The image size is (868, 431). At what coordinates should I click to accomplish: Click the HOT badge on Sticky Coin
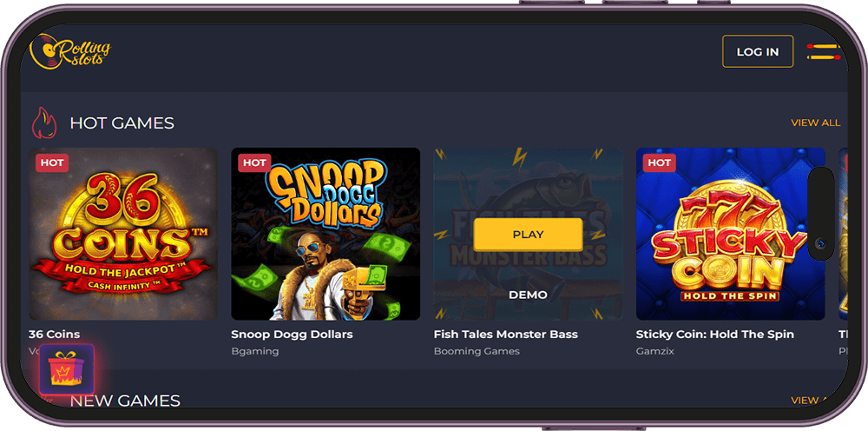[x=660, y=162]
